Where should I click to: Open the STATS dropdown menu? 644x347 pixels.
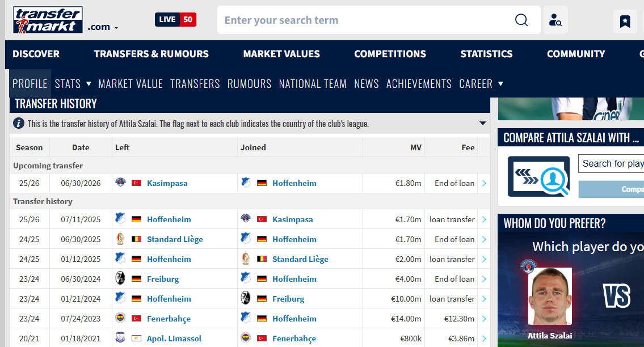[73, 84]
